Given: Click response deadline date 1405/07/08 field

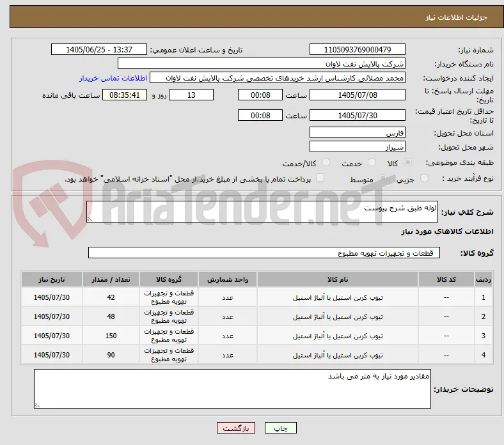Looking at the screenshot, I should click(x=358, y=95).
